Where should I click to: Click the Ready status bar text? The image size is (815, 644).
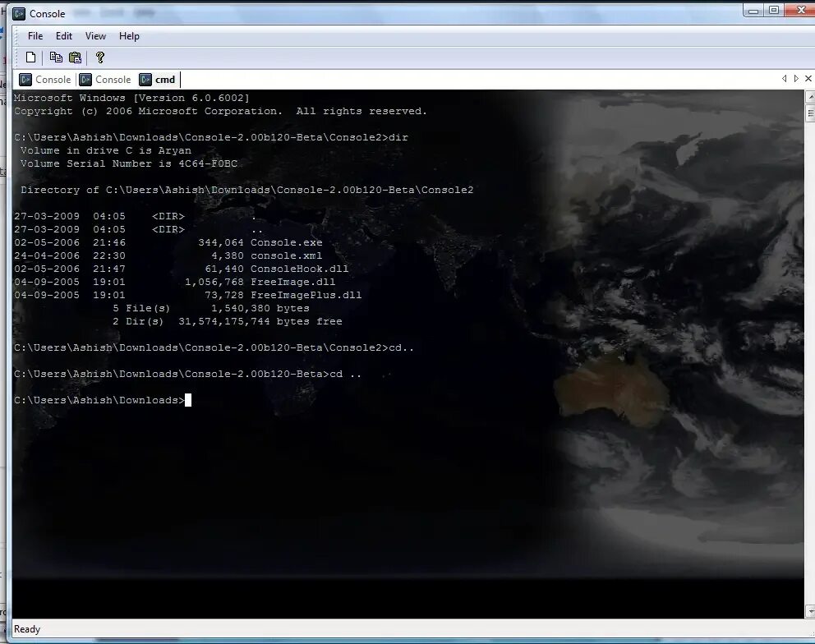[x=26, y=629]
